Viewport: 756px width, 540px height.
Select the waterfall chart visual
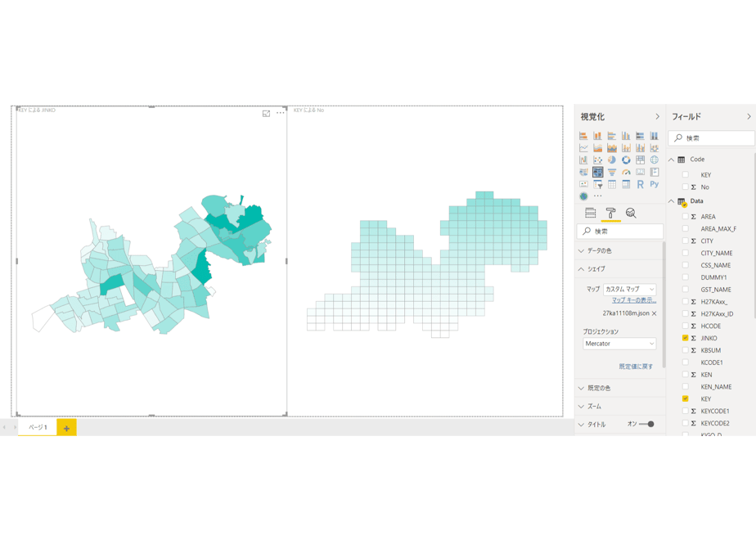pos(583,160)
